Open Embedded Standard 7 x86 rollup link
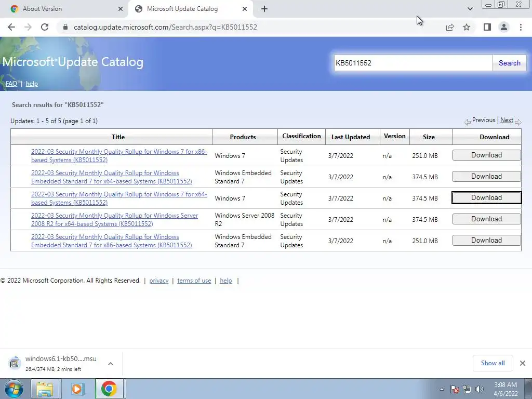 pyautogui.click(x=112, y=241)
